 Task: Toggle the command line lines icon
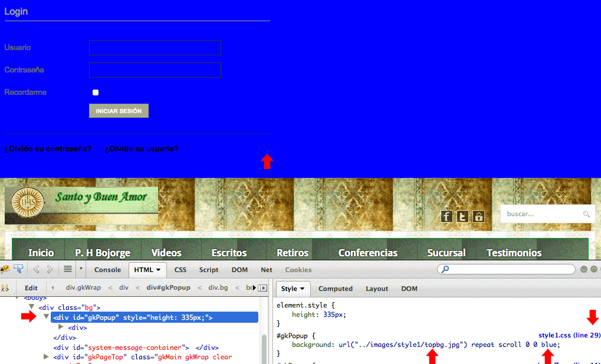(68, 269)
